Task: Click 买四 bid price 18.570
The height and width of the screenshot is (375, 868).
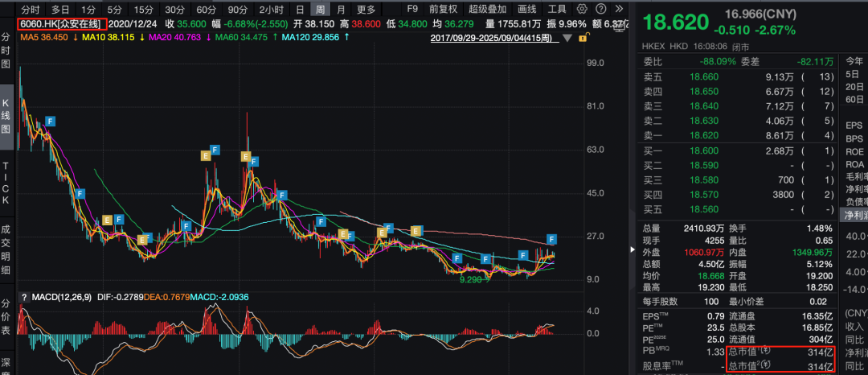Action: point(703,195)
